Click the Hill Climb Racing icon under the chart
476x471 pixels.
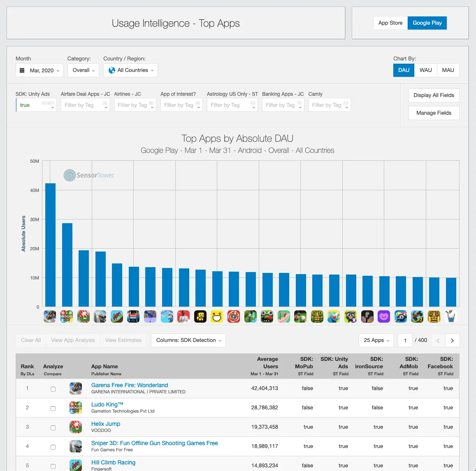point(117,316)
